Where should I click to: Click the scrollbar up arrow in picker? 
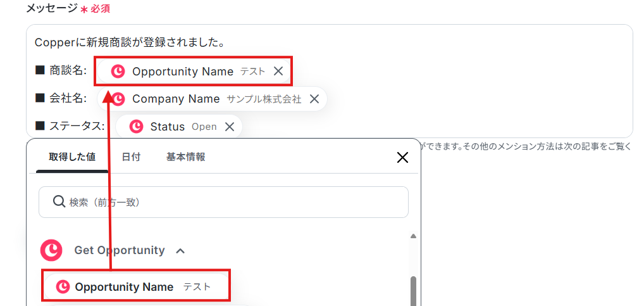pyautogui.click(x=413, y=236)
